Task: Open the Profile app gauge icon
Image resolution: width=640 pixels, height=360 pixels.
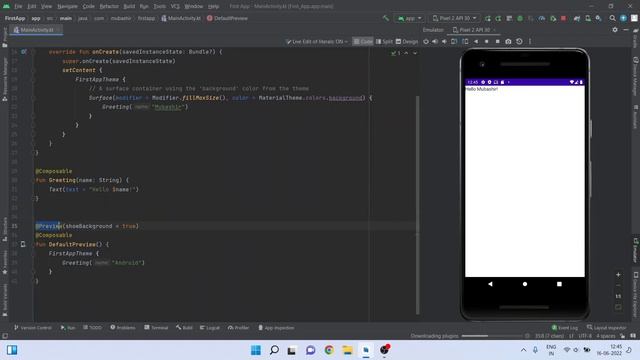Action: click(542, 18)
